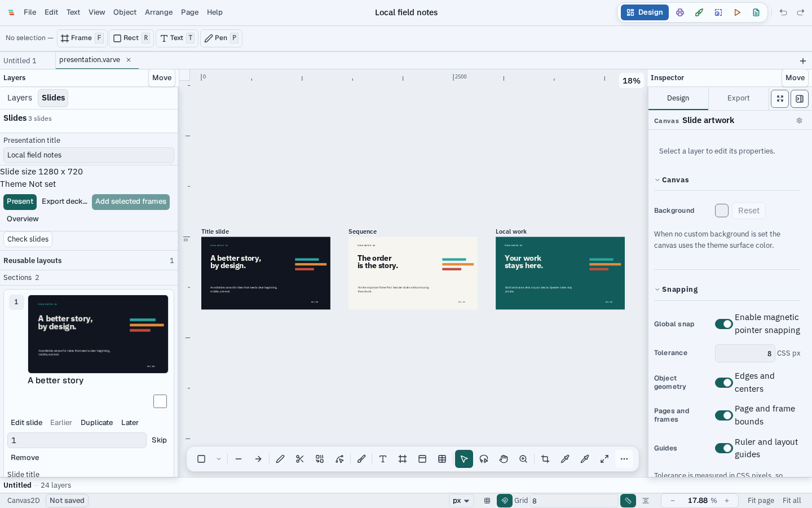Select the pencil drawing tool
The height and width of the screenshot is (508, 812).
coord(280,459)
